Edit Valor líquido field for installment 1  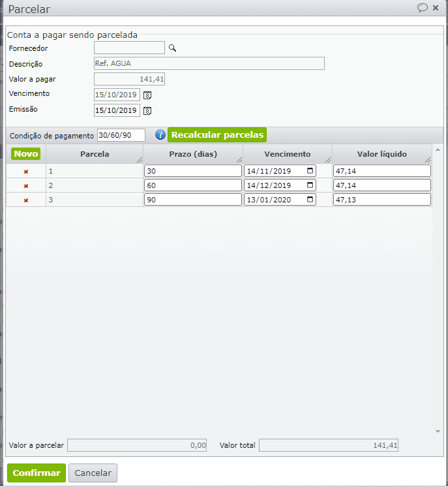[x=382, y=171]
